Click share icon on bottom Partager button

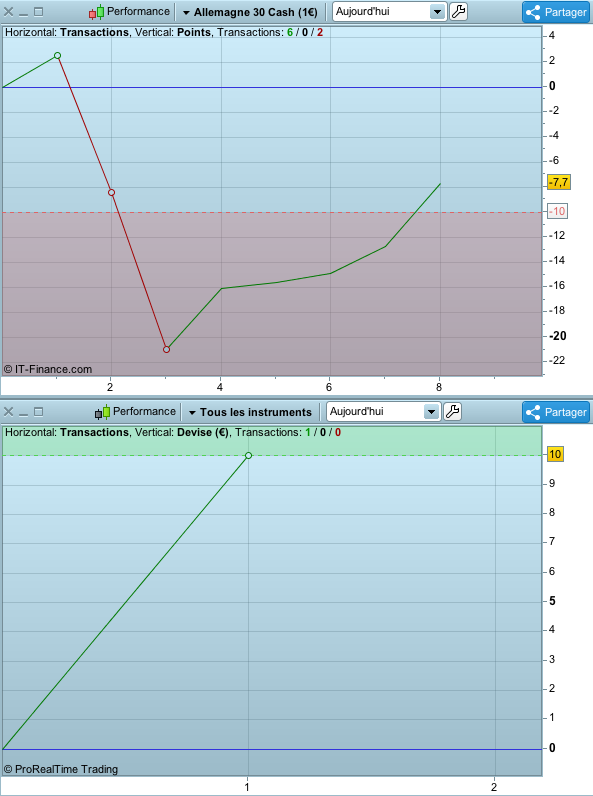pos(533,412)
